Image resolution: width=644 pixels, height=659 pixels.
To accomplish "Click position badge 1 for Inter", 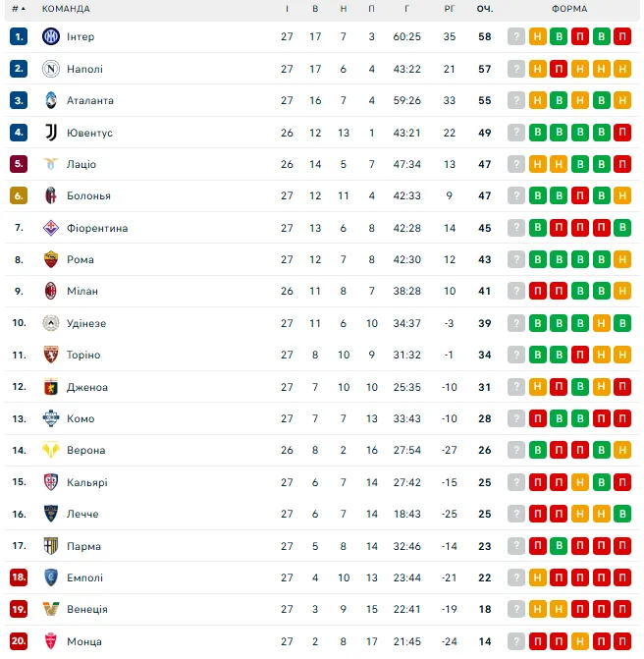I will point(19,37).
